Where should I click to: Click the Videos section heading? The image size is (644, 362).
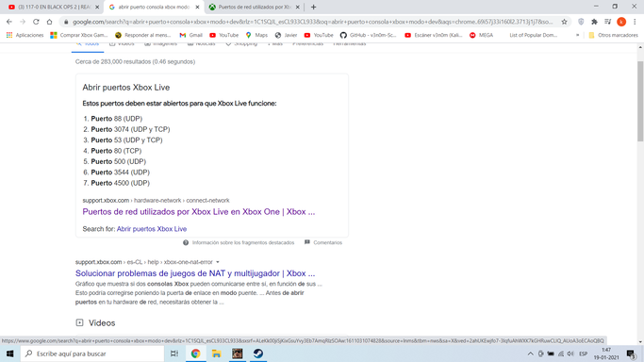point(102,323)
